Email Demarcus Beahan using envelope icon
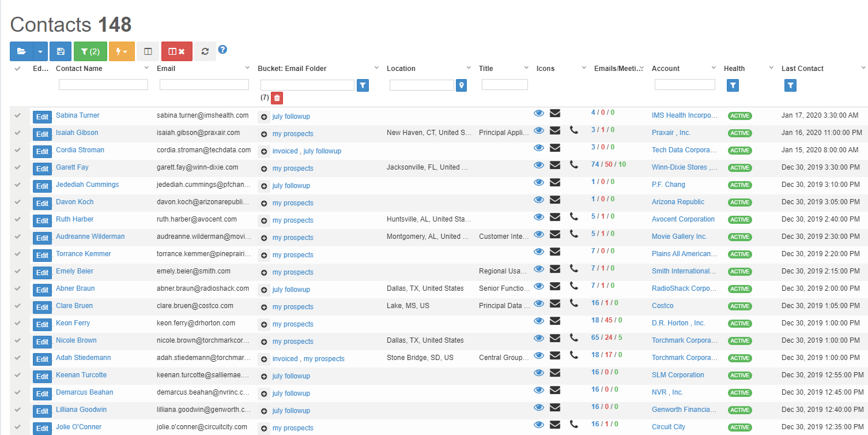Viewport: 868px width, 435px height. coord(555,390)
